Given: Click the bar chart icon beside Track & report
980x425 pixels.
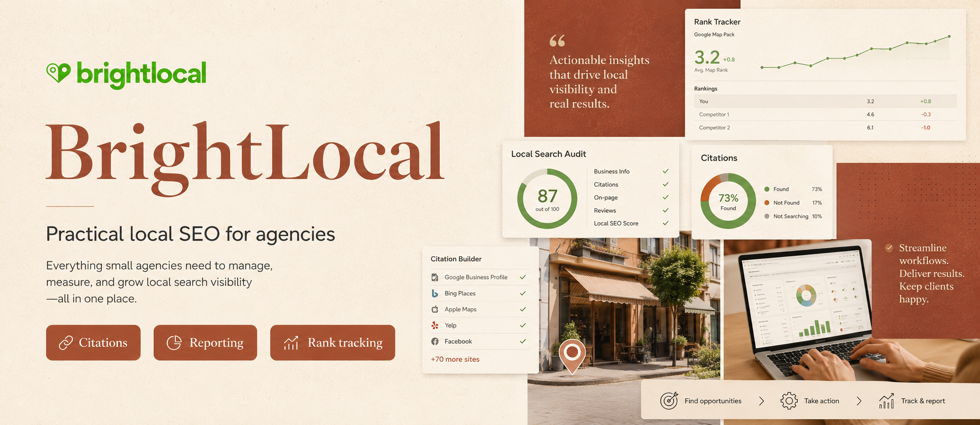Looking at the screenshot, I should coord(886,401).
